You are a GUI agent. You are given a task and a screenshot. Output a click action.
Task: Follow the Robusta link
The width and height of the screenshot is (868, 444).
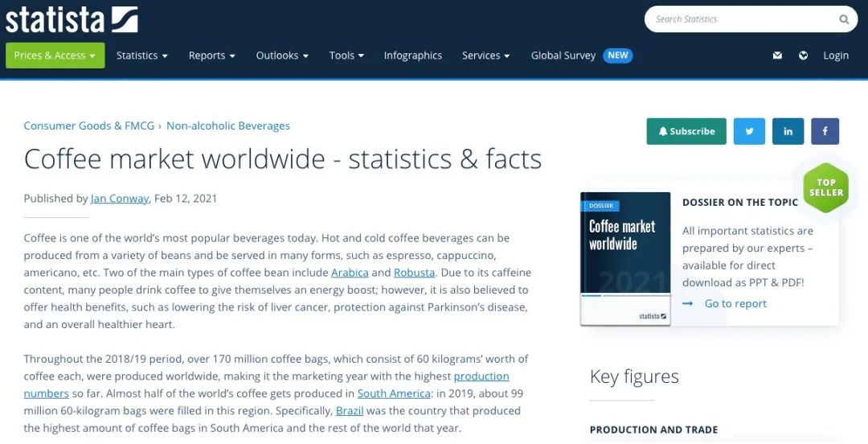pos(414,273)
